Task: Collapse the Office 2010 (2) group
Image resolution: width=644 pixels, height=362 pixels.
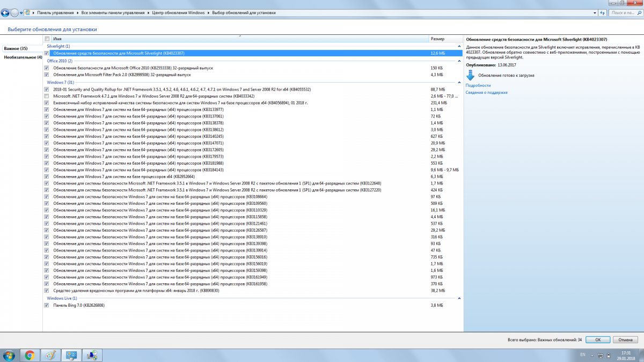Action: click(459, 61)
